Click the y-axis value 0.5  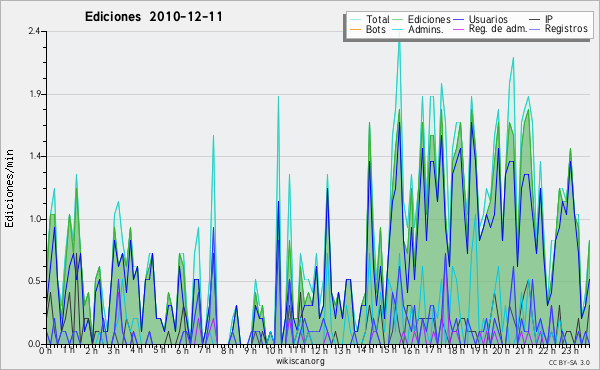coord(34,281)
